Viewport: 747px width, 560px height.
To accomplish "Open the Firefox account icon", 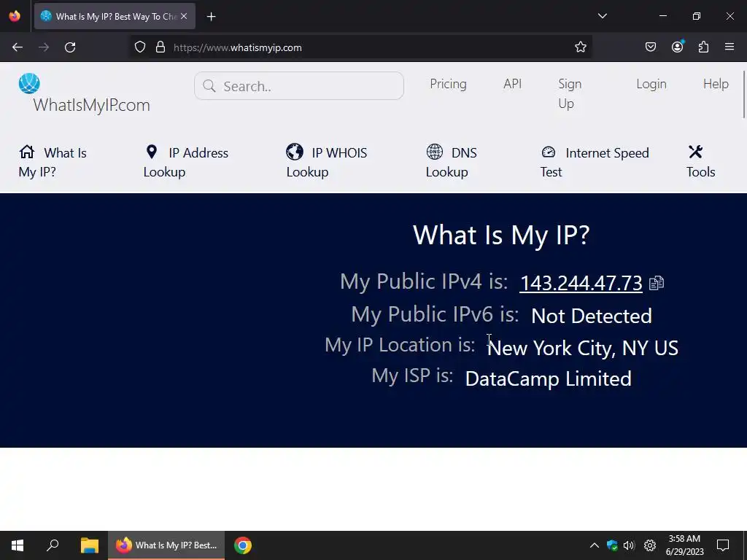I will pyautogui.click(x=678, y=47).
